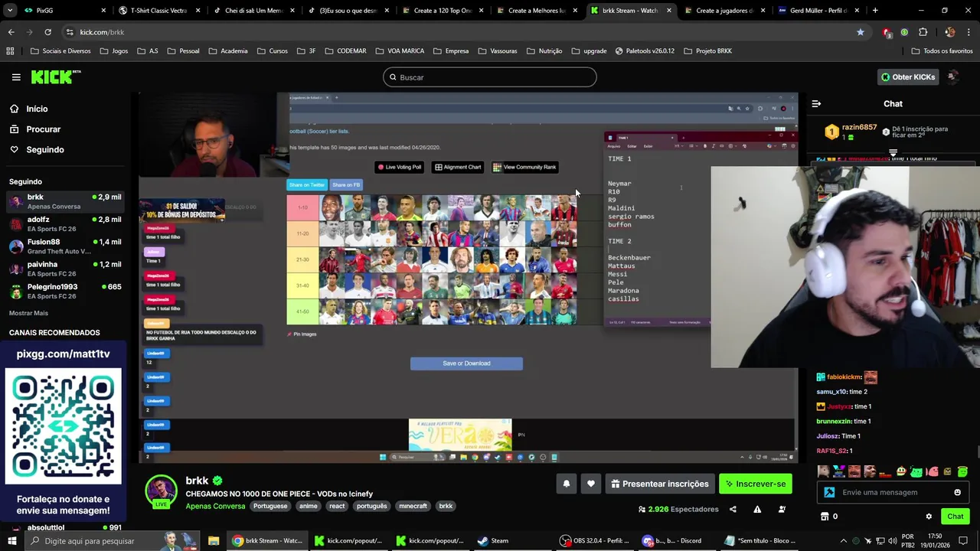This screenshot has width=980, height=551.
Task: Open the Cursos bookmark folder
Action: tap(272, 51)
